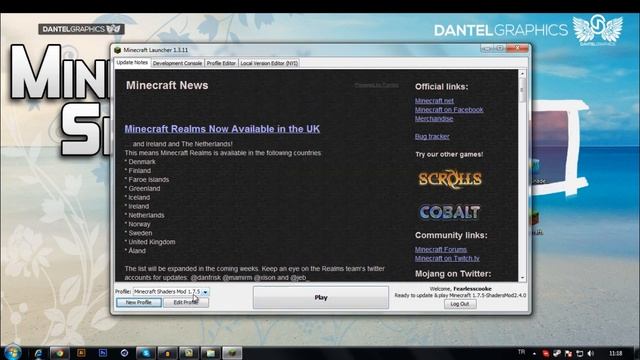
Task: Open the Steam tray icon
Action: point(557,353)
